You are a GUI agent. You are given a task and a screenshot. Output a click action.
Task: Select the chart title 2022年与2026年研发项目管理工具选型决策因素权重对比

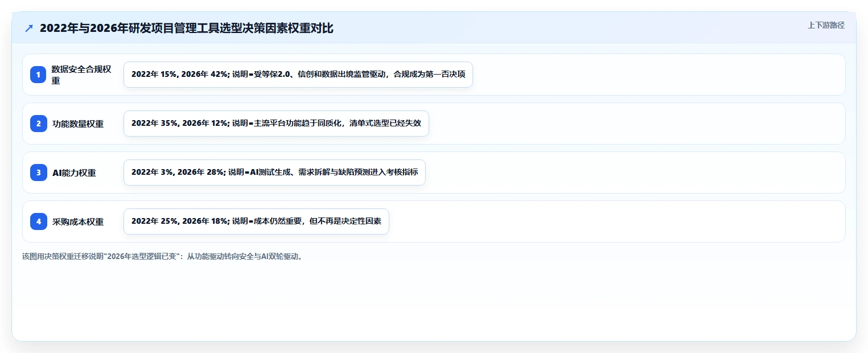click(x=187, y=28)
